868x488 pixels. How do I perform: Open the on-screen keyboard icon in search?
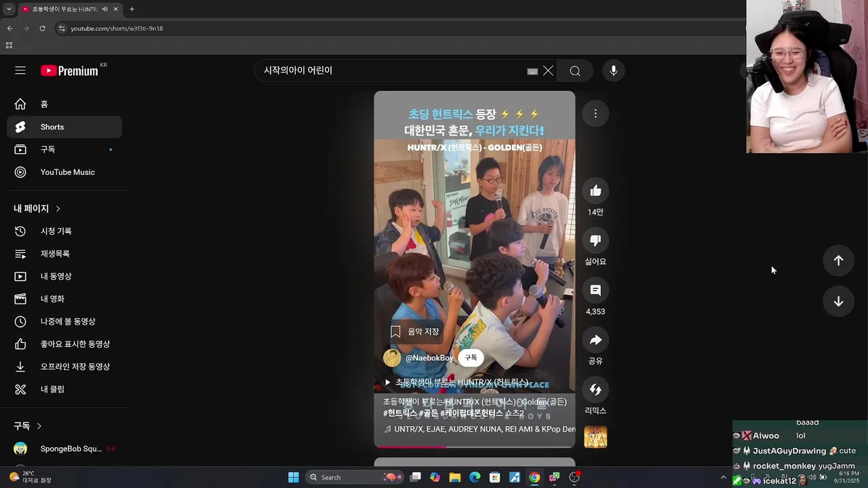532,71
